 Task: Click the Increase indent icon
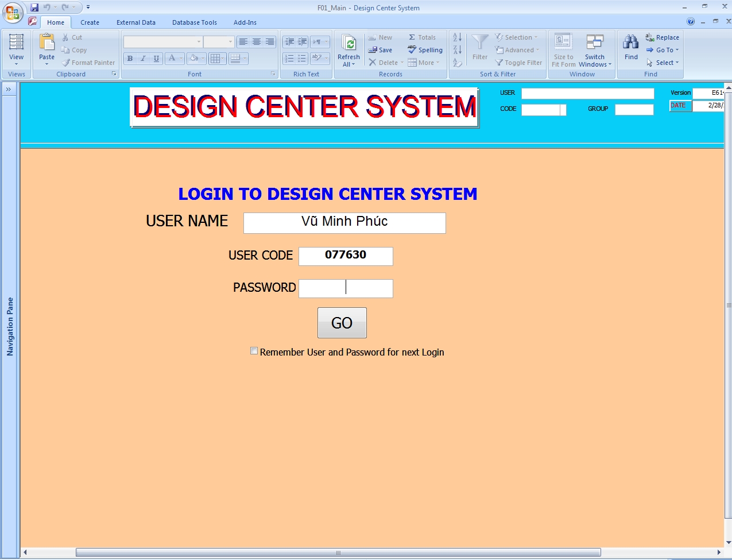point(303,42)
